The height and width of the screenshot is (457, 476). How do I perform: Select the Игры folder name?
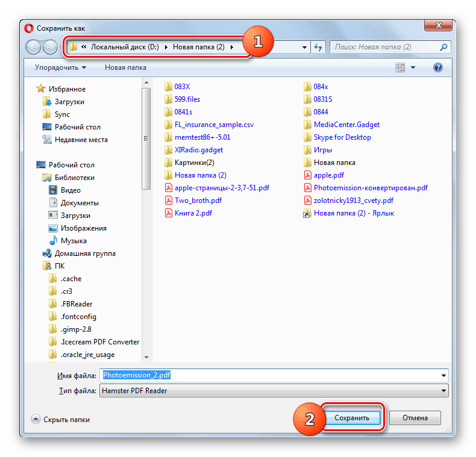(323, 150)
